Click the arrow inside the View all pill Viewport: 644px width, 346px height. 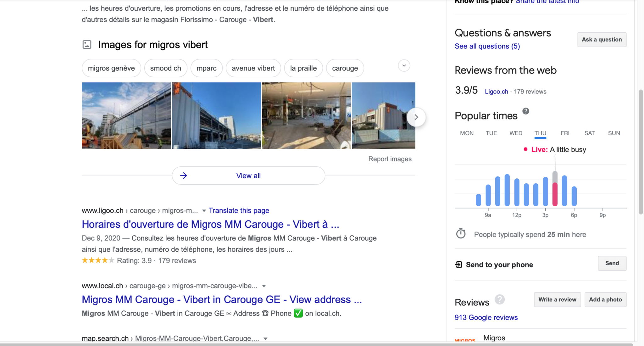183,175
